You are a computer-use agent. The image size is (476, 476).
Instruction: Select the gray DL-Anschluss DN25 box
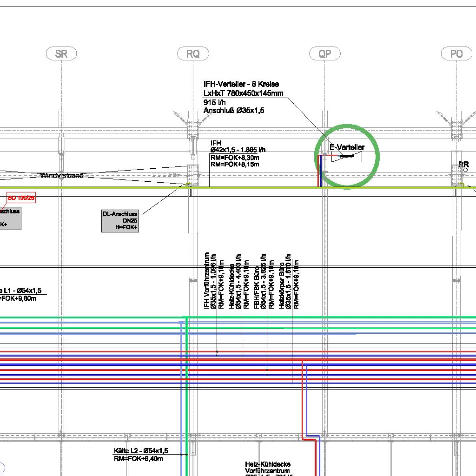(x=120, y=221)
